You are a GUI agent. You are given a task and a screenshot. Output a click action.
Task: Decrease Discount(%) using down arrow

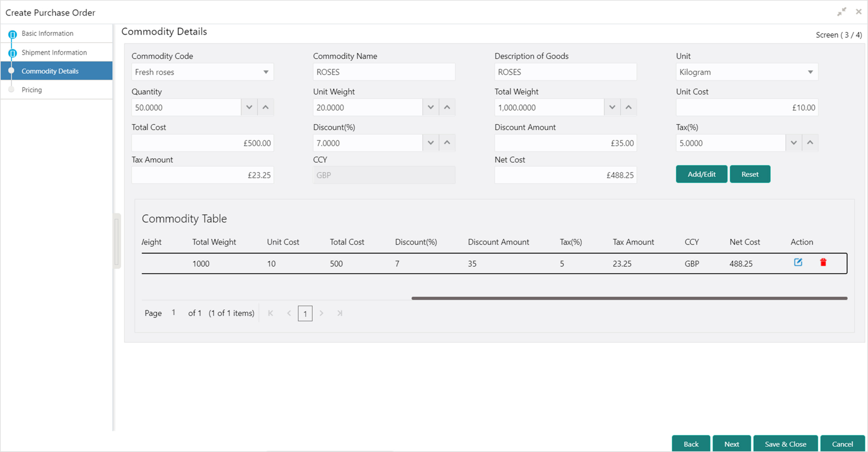(x=431, y=143)
